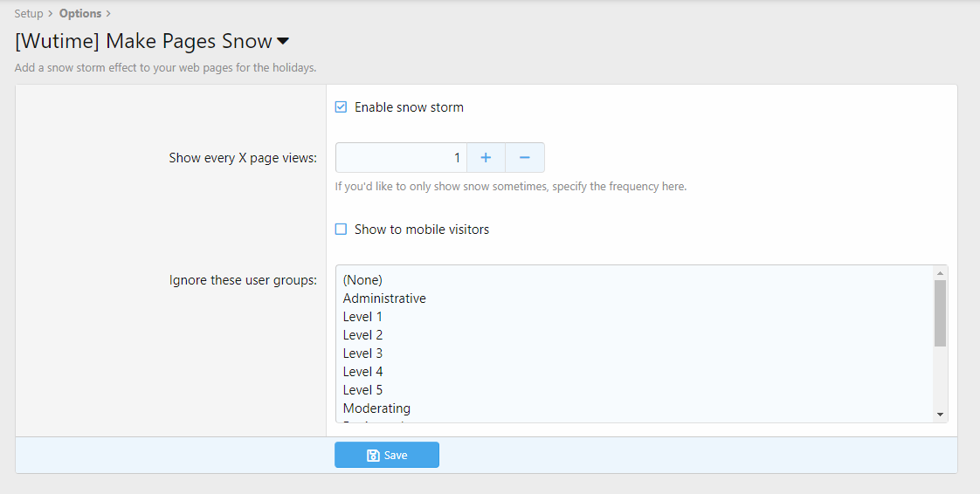Click the user groups list scroll up arrow

point(940,272)
